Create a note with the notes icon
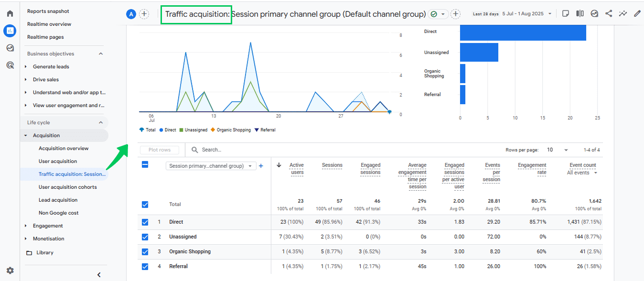 [565, 13]
